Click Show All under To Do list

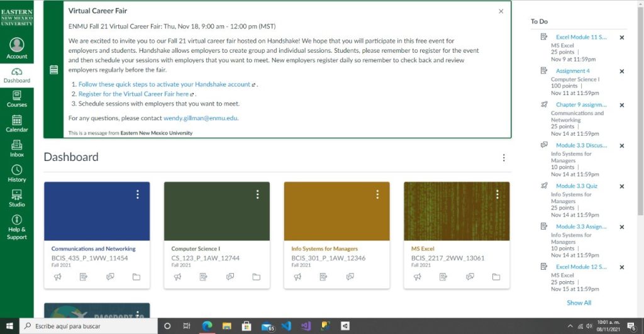point(579,303)
